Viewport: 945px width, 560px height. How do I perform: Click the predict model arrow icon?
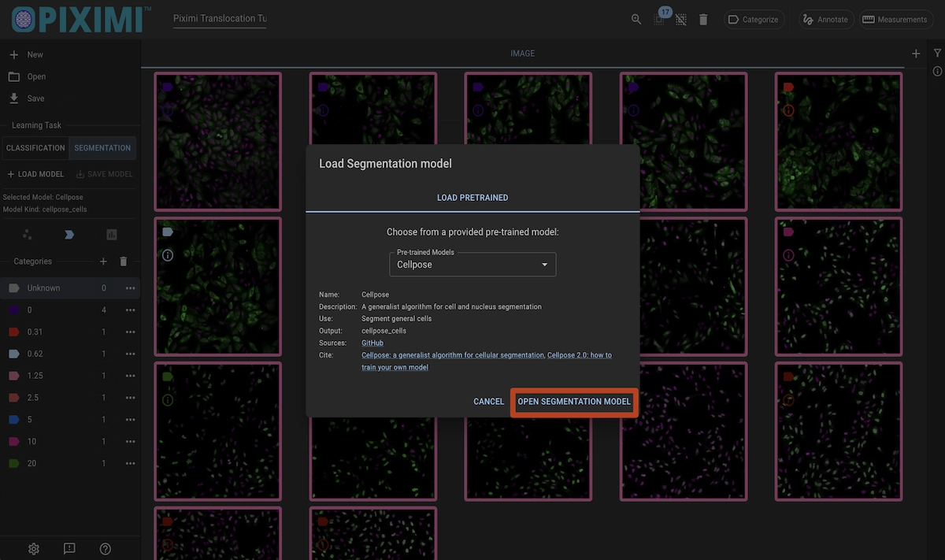(x=69, y=235)
